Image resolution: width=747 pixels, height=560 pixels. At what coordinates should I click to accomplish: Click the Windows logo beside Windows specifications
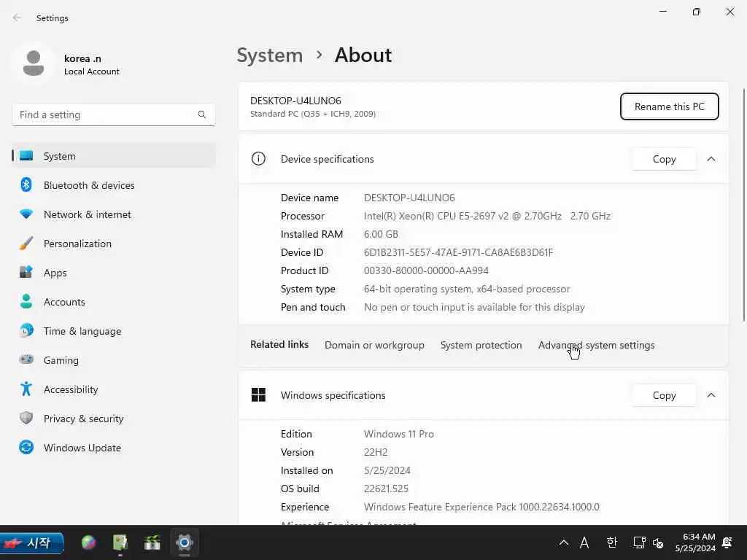pos(258,394)
